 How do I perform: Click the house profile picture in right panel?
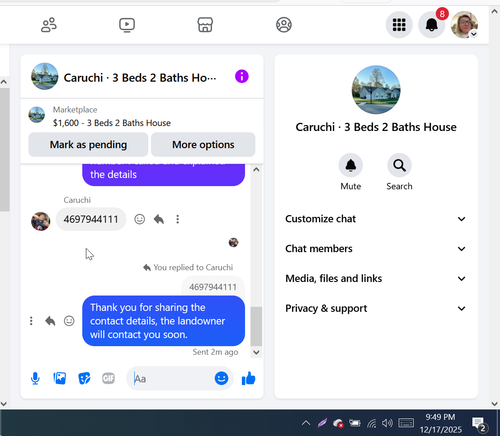coord(376,90)
